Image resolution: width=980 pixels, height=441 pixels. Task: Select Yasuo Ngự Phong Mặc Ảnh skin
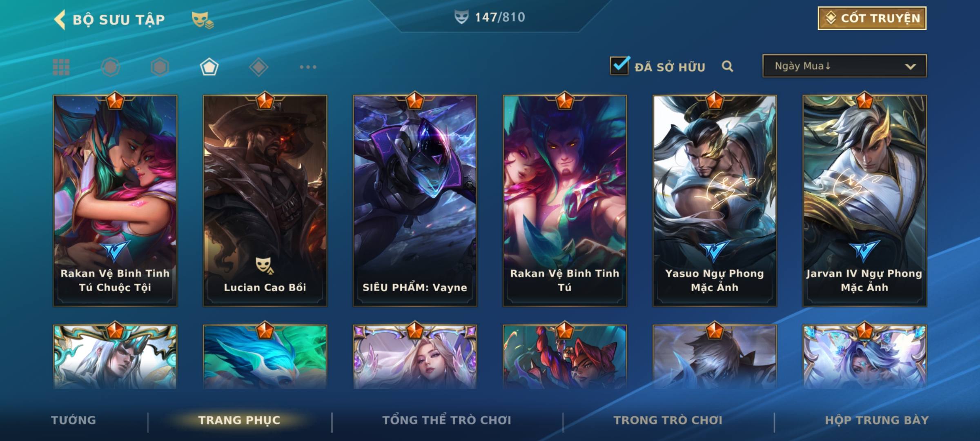pos(715,200)
